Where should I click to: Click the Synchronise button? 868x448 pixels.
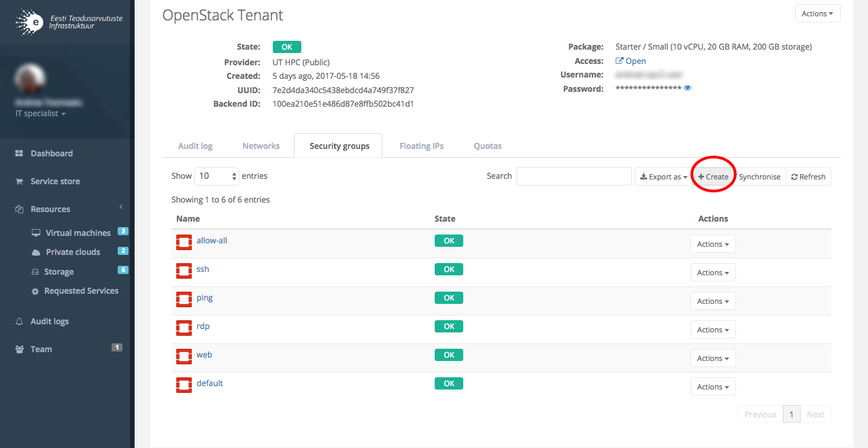pyautogui.click(x=760, y=177)
